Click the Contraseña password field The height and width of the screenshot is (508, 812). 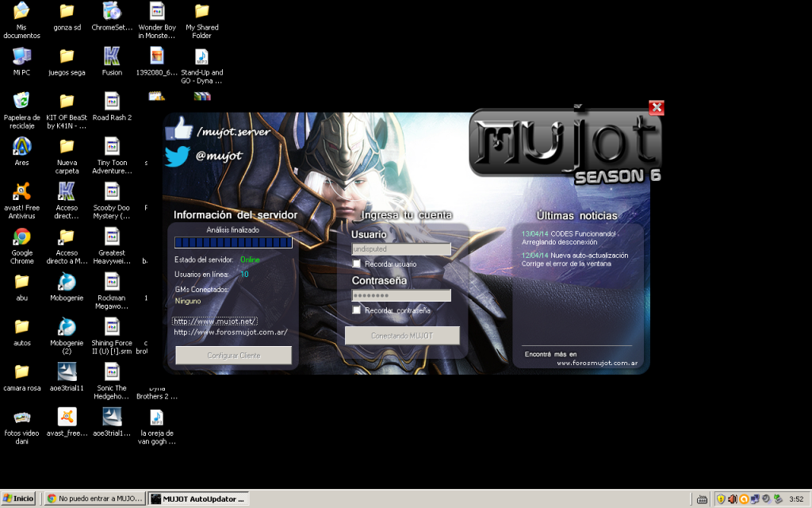(x=401, y=295)
